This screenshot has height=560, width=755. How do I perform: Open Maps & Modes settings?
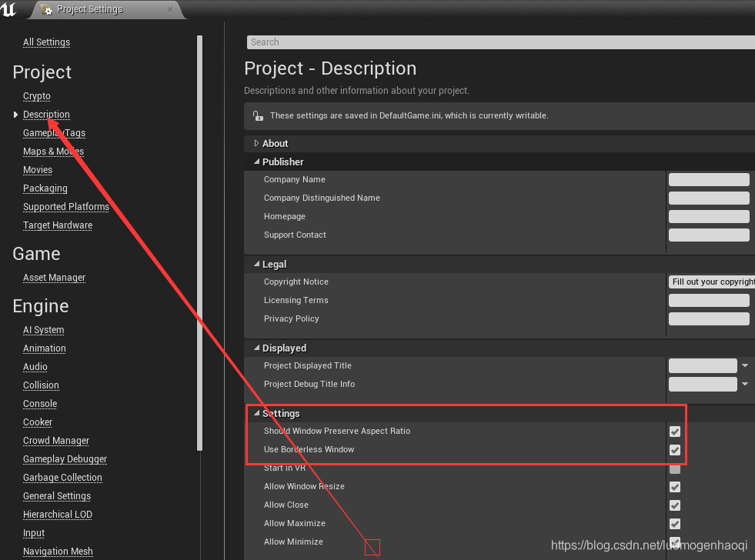point(53,152)
